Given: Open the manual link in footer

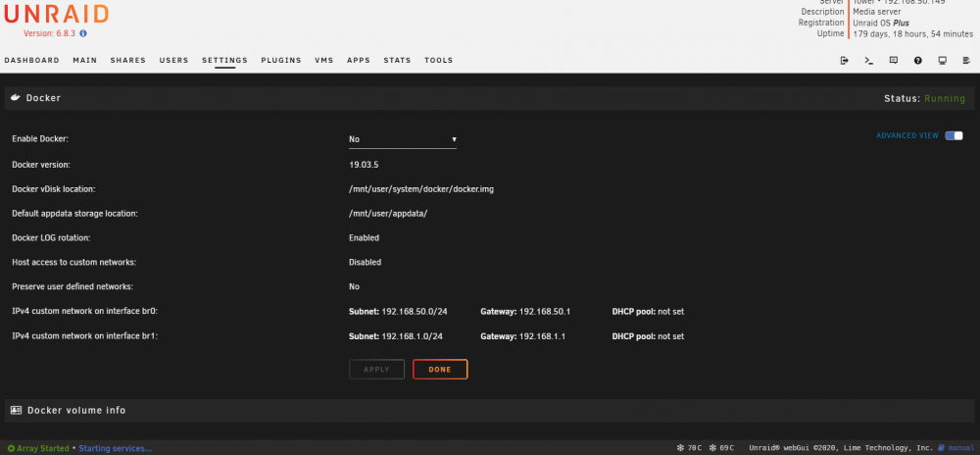Looking at the screenshot, I should (x=960, y=448).
